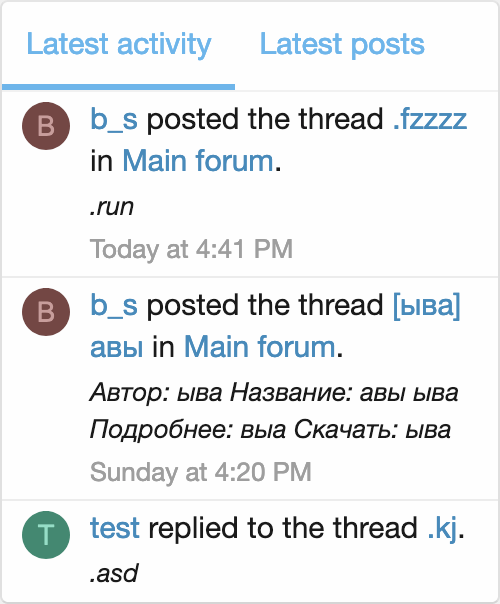Go to Main forum from the .fzzzz entry
This screenshot has height=604, width=500.
198,160
